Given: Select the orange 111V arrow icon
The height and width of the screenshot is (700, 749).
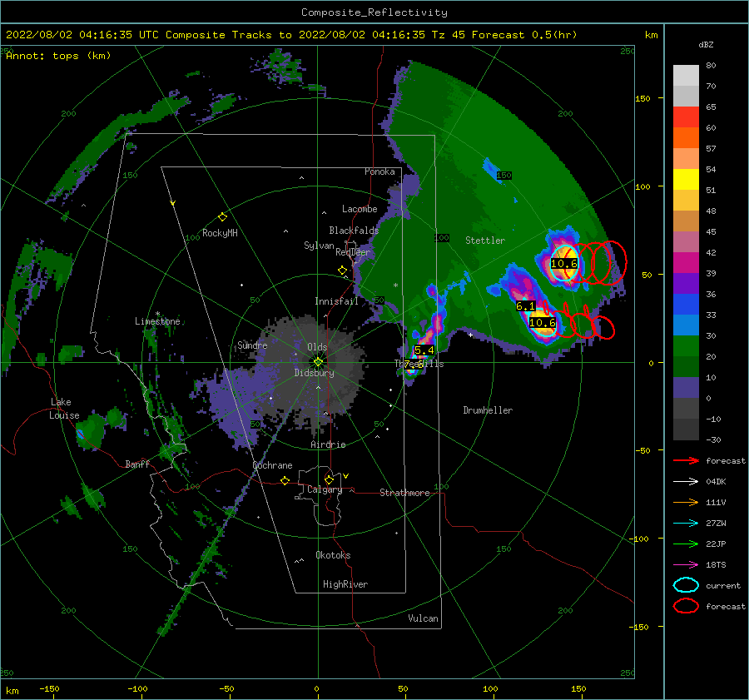Looking at the screenshot, I should [x=686, y=502].
